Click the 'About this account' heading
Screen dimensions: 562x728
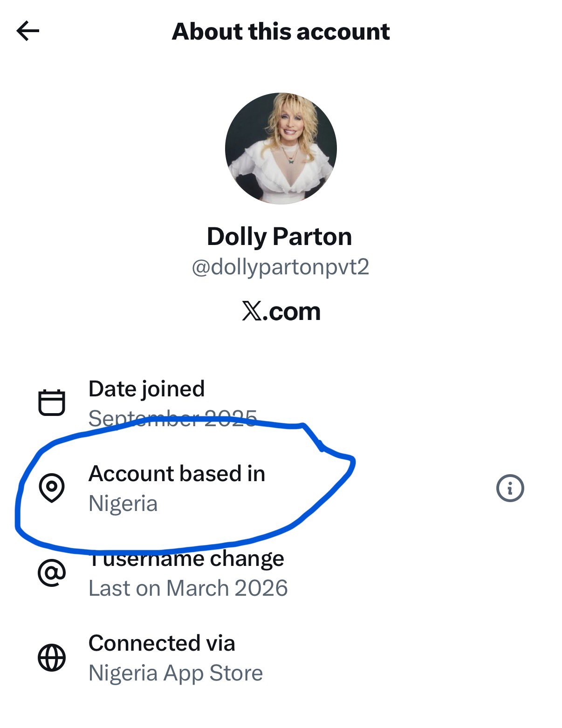[281, 32]
